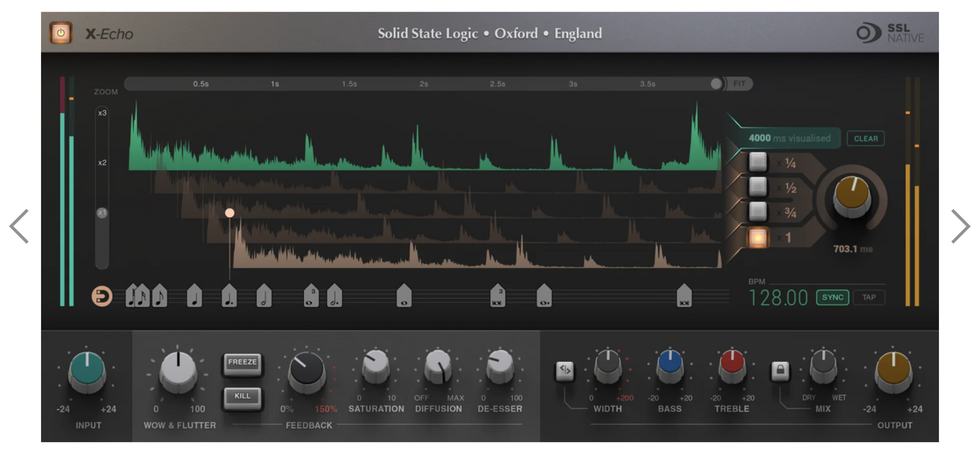Viewport: 980px width, 449px height.
Task: Set the zoom slider to x3
Action: [102, 113]
